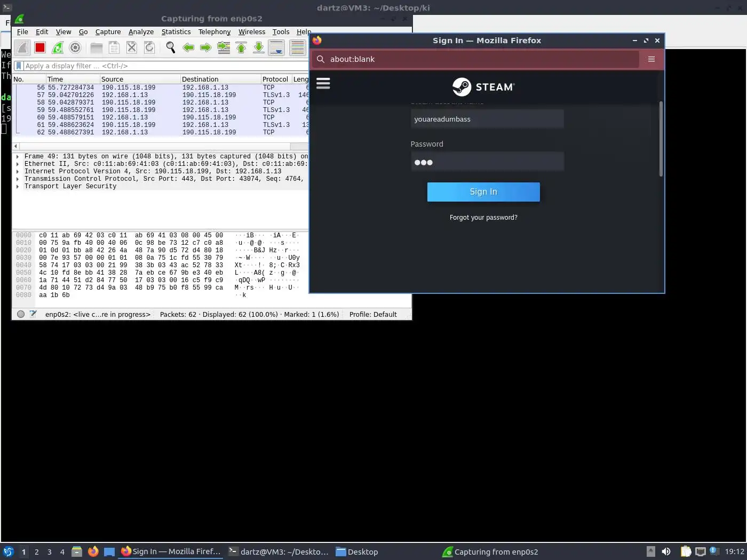Open the Firefox hamburger application menu

tap(651, 59)
